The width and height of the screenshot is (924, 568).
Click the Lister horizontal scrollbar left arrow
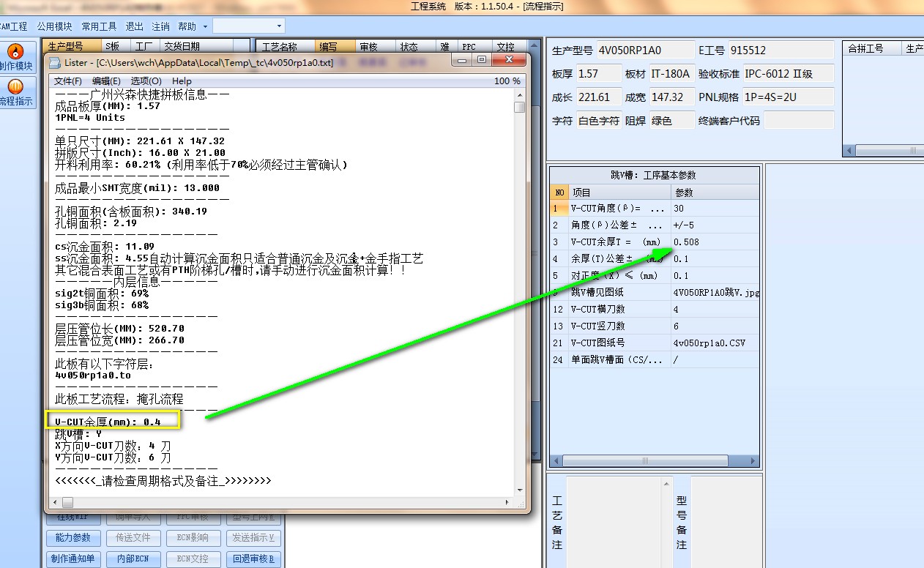click(x=56, y=502)
